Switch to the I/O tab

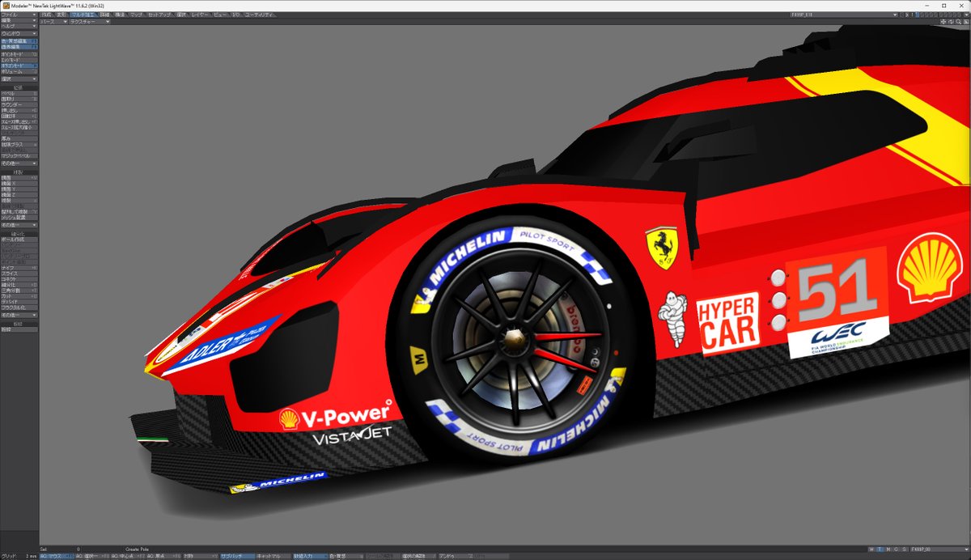click(235, 15)
